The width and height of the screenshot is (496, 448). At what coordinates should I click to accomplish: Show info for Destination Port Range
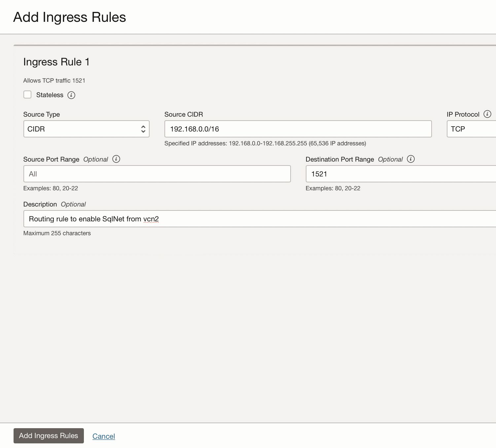411,159
